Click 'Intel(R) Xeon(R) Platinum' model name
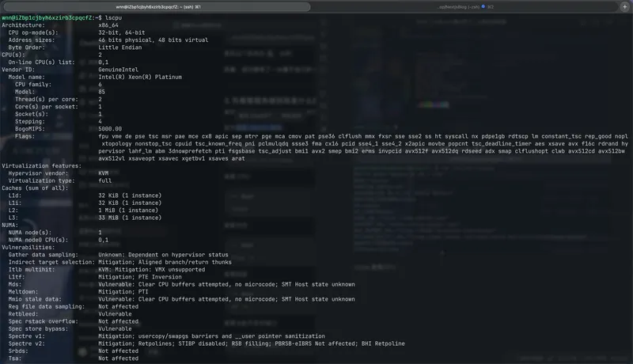This screenshot has width=633, height=364. pyautogui.click(x=140, y=77)
